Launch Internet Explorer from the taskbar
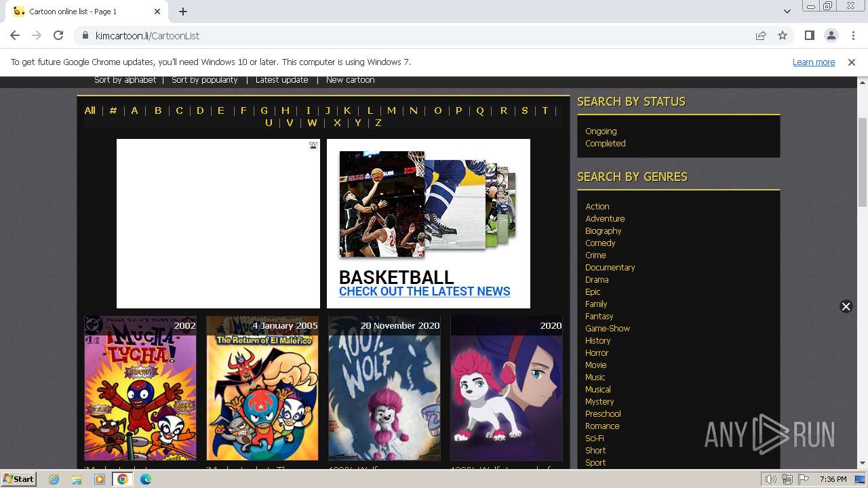Screen dimensions: 868x488 (54, 479)
